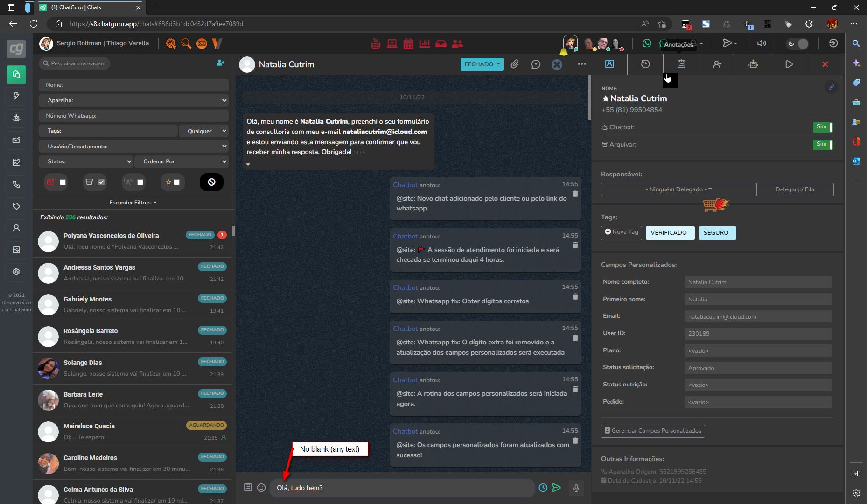
Task: Expand the first message options chevron
Action: coord(248,164)
